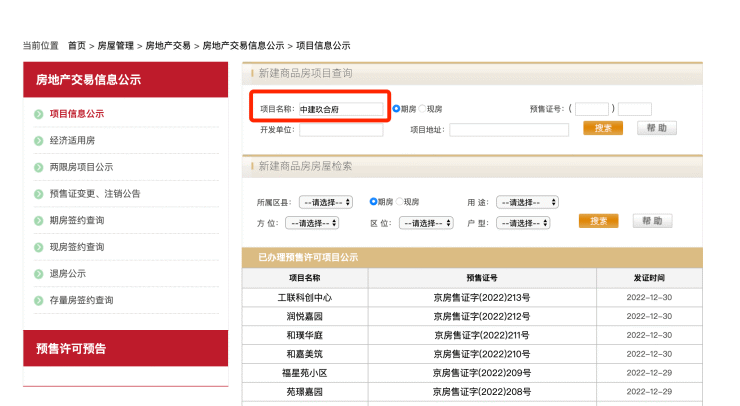Viewport: 740px width, 406px height.
Task: Open 预售证变更、注销公告 in left menu
Action: [x=95, y=194]
